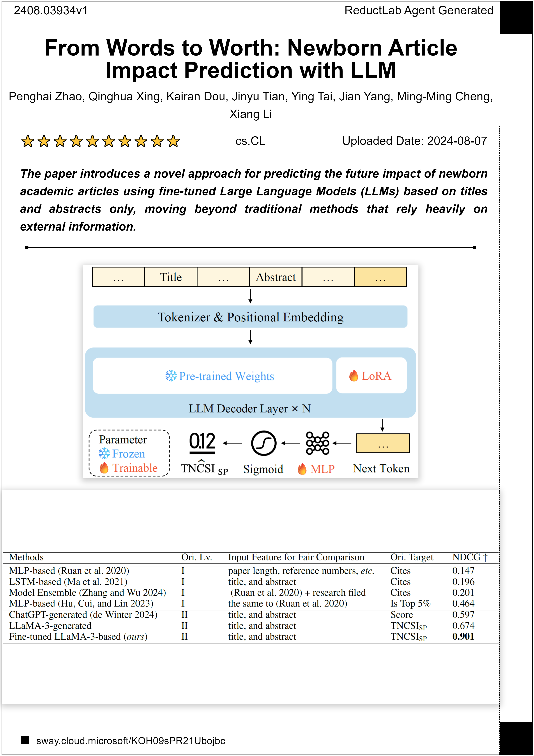The image size is (534, 756).
Task: Click the NDCG value 0.464
Action: (x=463, y=603)
